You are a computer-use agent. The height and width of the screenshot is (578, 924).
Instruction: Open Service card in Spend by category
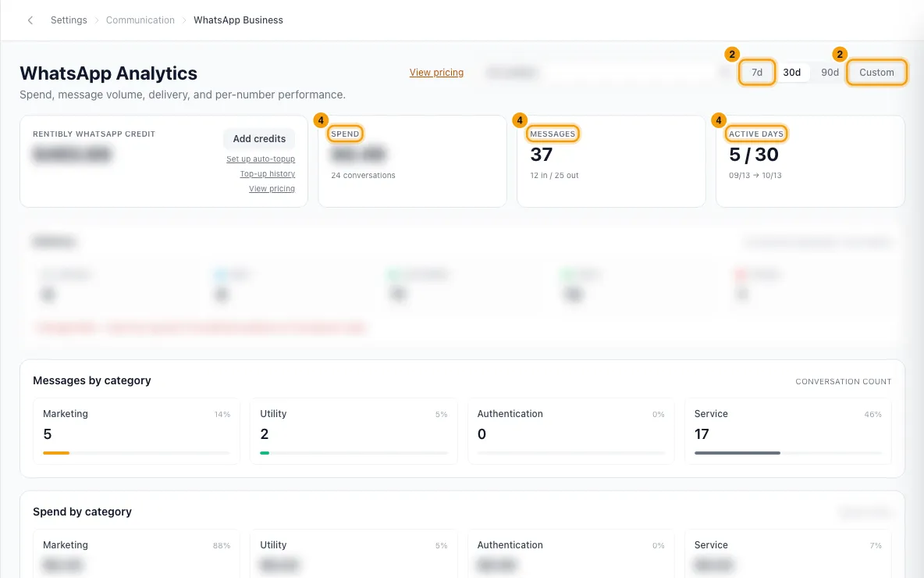(x=788, y=554)
